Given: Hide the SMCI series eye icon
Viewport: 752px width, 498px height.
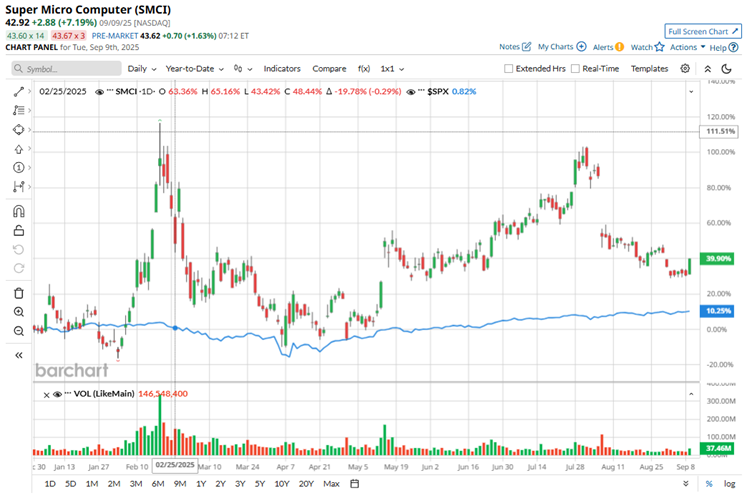Looking at the screenshot, I should pyautogui.click(x=99, y=92).
